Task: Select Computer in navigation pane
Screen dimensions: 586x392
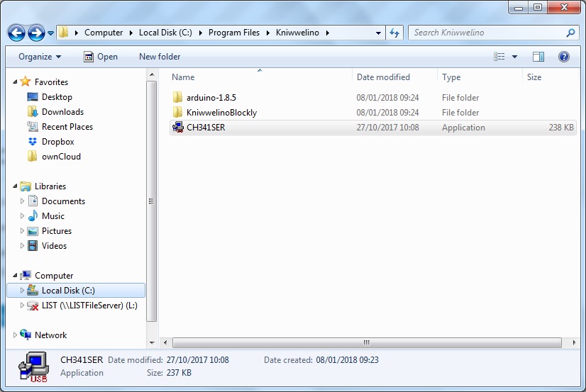Action: (54, 276)
